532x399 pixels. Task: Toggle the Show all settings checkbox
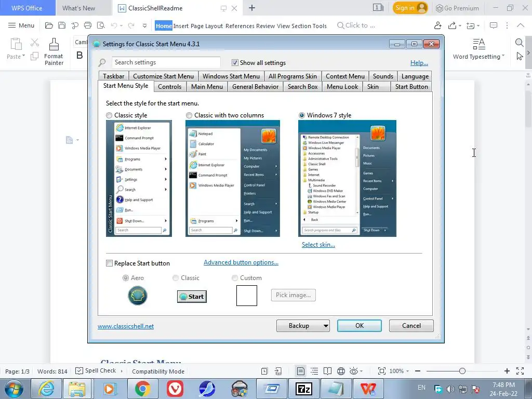(235, 63)
